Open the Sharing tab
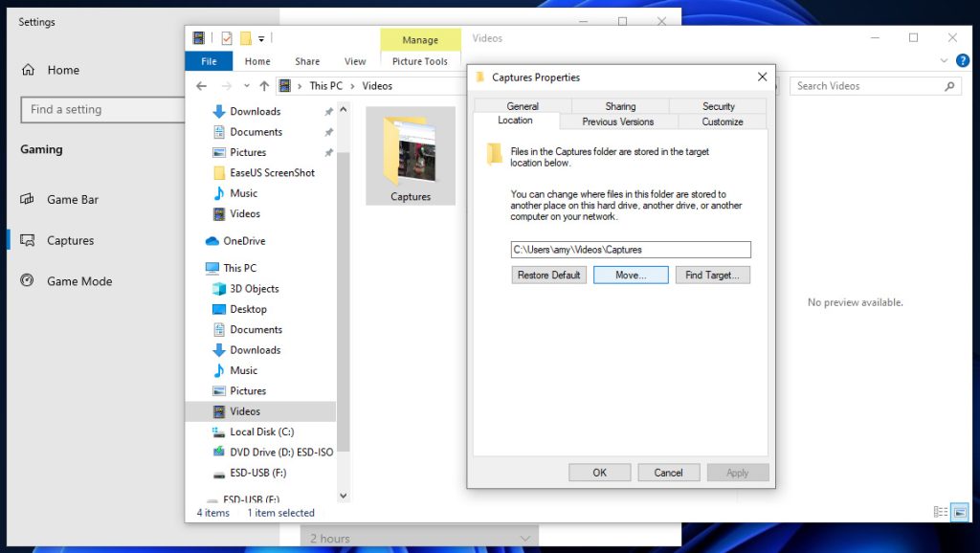This screenshot has height=553, width=980. click(620, 106)
